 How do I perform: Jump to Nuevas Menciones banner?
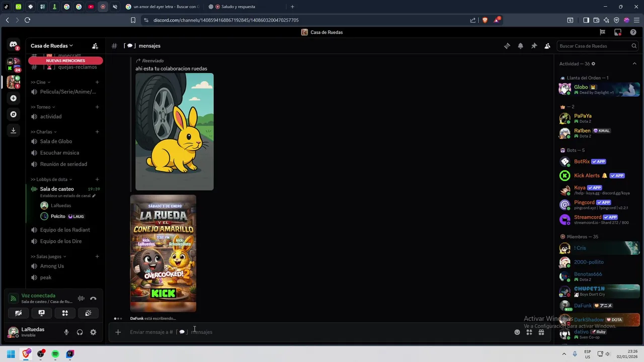pyautogui.click(x=65, y=60)
